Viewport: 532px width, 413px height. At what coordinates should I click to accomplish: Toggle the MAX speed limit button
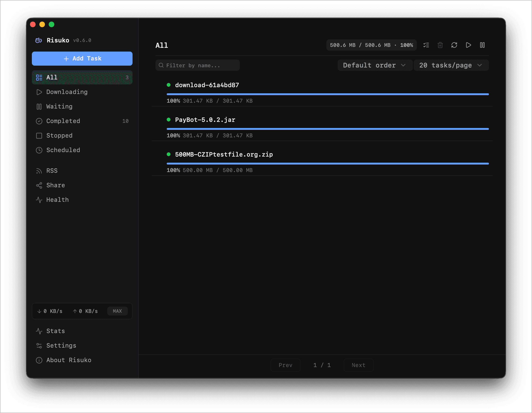pyautogui.click(x=117, y=311)
